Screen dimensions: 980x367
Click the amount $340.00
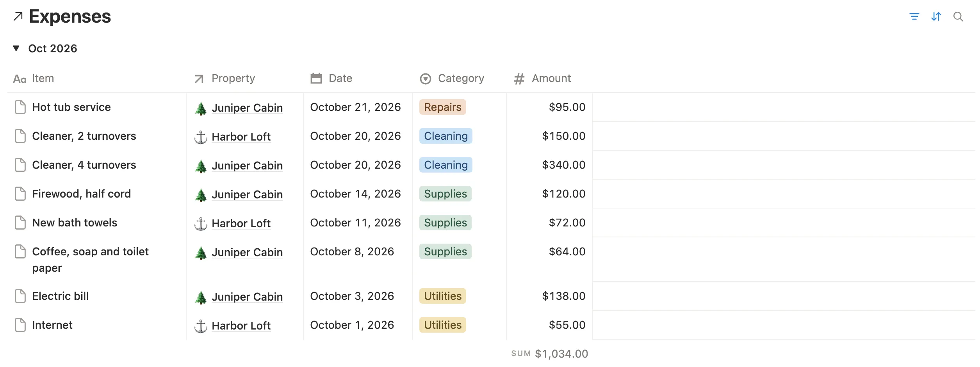tap(564, 165)
